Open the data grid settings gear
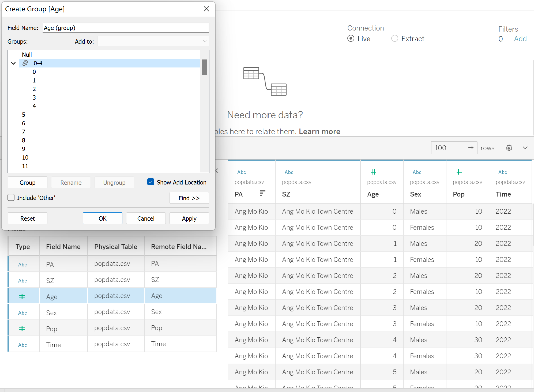Image resolution: width=534 pixels, height=392 pixels. point(509,148)
